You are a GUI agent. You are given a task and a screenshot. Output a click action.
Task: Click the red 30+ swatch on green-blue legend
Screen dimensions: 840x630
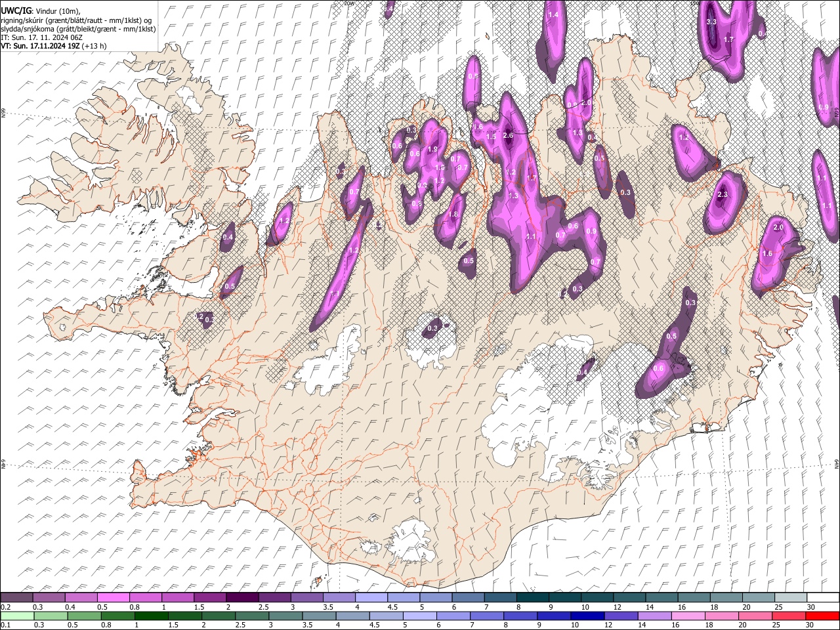coord(822,616)
